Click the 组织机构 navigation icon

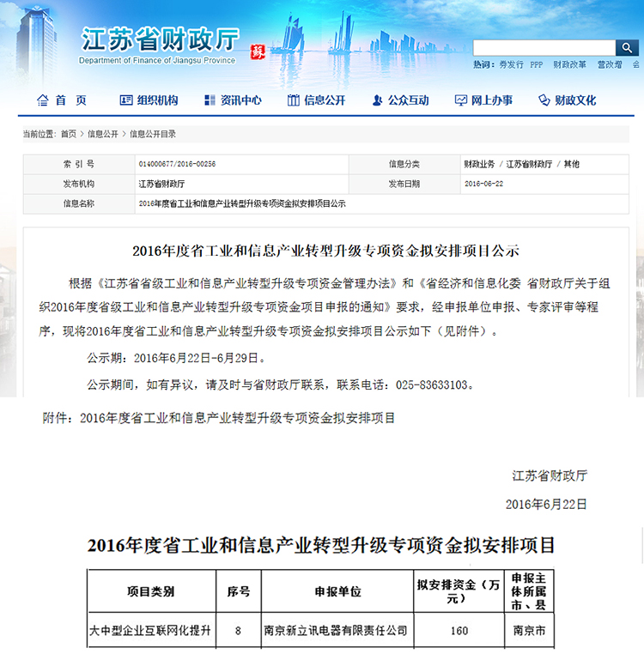126,100
